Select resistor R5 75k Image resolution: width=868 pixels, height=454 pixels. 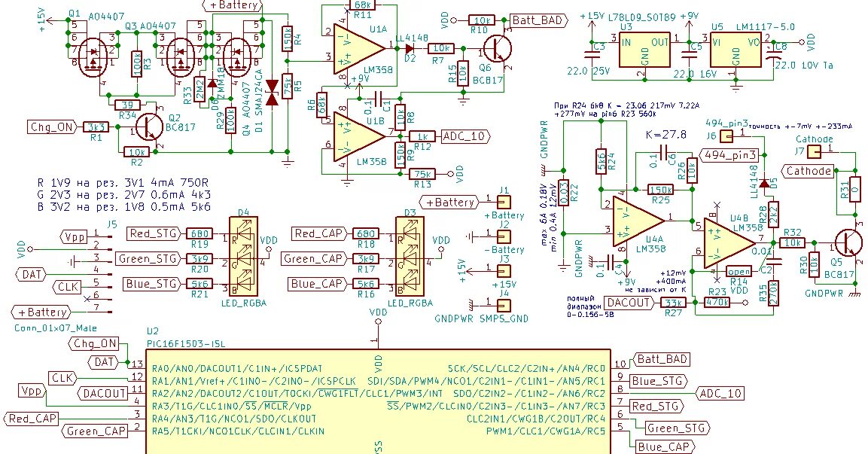(288, 87)
